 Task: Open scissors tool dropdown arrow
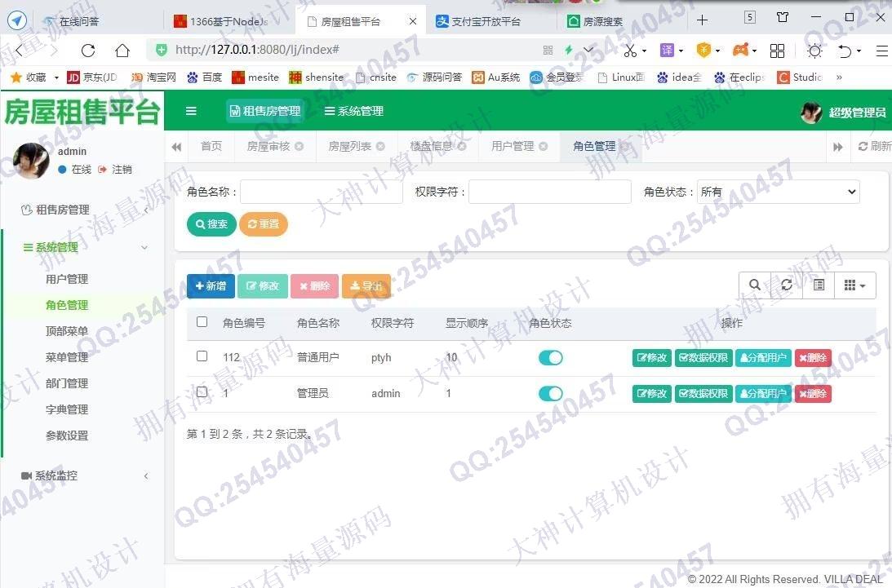tap(644, 51)
